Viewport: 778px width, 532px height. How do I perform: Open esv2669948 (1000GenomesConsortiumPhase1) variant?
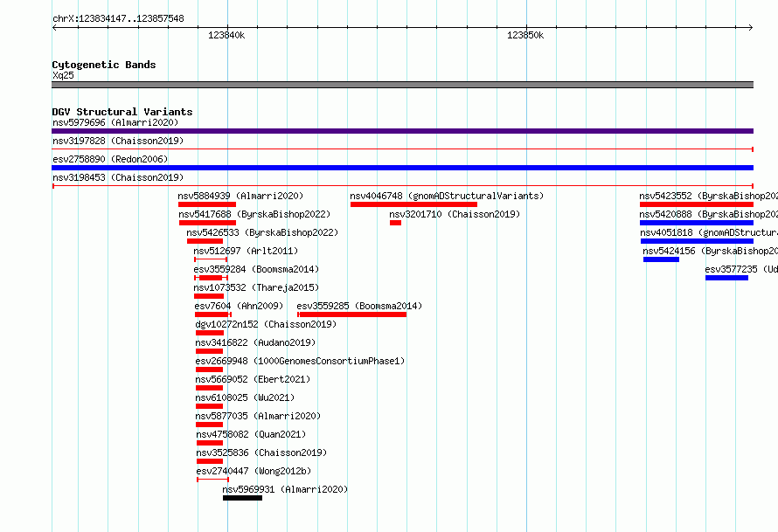click(300, 361)
